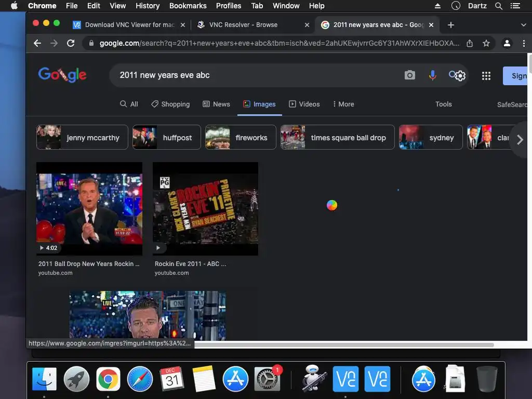Start voice search with microphone icon
The width and height of the screenshot is (532, 399).
tap(432, 75)
